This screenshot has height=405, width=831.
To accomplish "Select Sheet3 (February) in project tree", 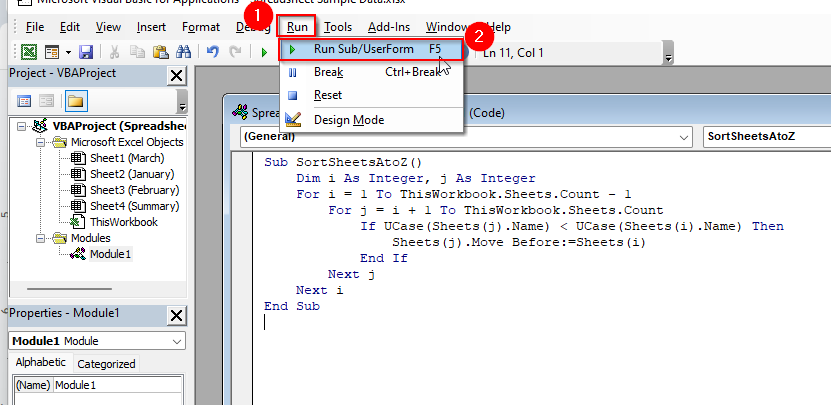I will pos(135,190).
